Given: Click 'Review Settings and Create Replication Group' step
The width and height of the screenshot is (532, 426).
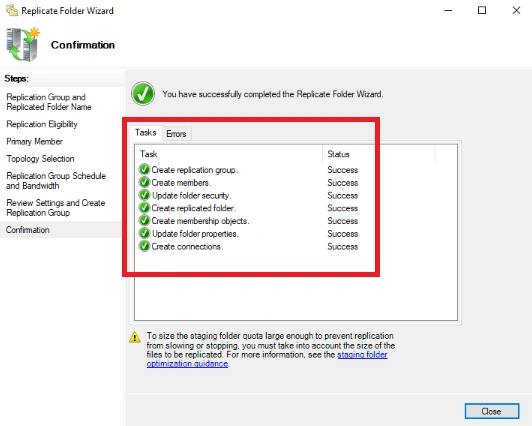Looking at the screenshot, I should point(56,208).
